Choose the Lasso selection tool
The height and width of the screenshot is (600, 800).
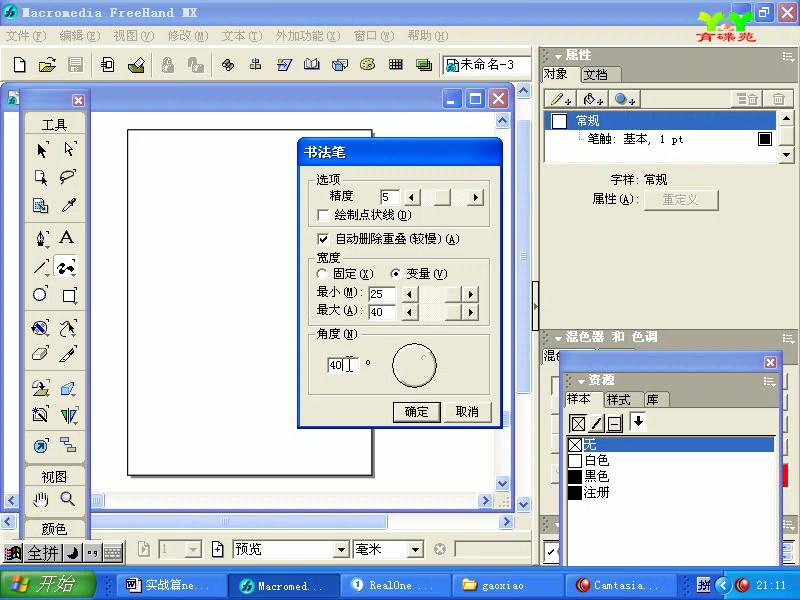68,177
